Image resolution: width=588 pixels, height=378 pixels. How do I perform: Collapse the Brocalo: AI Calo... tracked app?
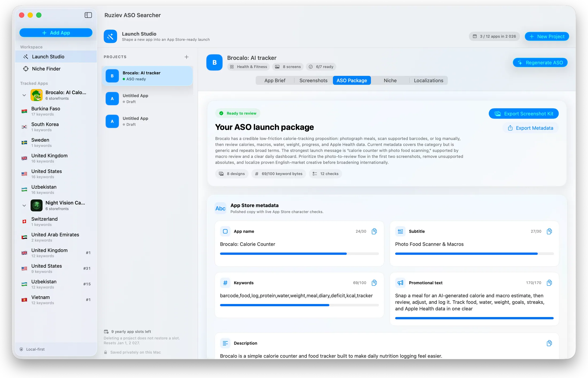click(x=24, y=95)
